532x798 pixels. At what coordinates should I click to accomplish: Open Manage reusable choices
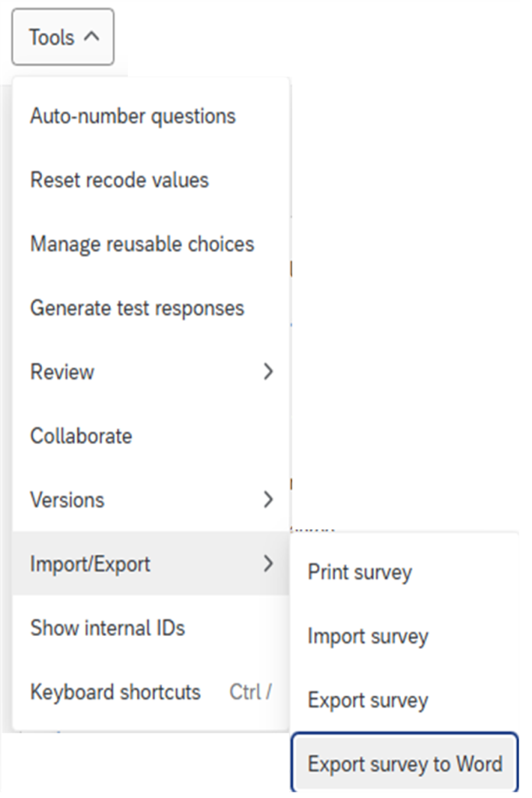[x=142, y=244]
